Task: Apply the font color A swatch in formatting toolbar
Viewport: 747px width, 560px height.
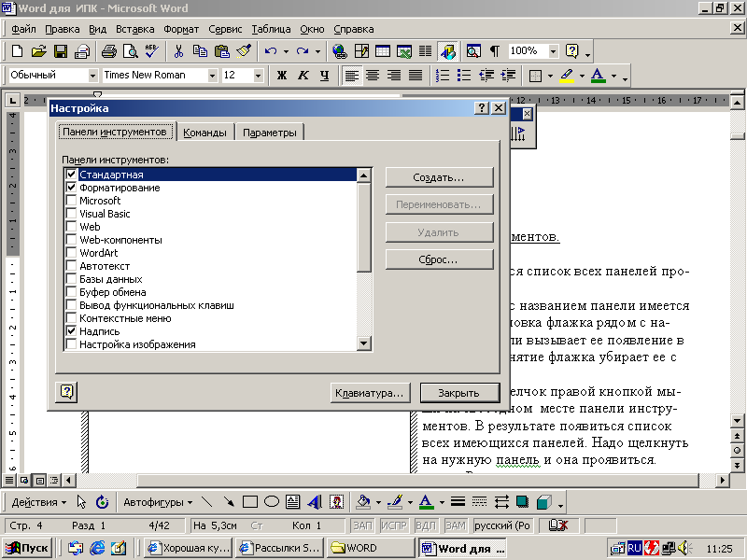Action: 599,76
